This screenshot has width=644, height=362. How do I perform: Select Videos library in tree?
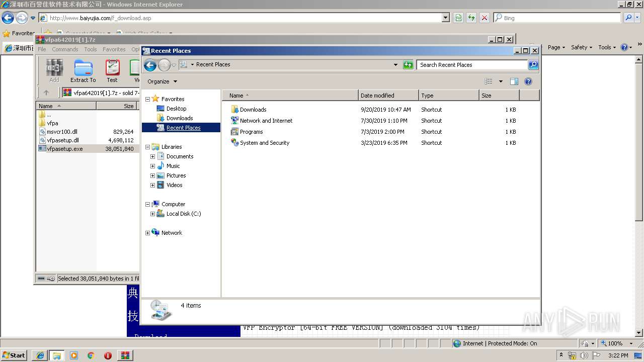click(x=175, y=185)
